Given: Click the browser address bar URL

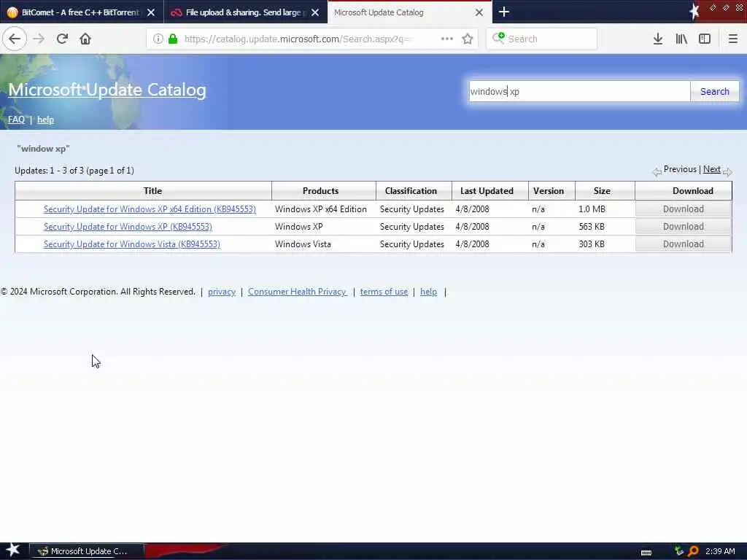Looking at the screenshot, I should [296, 39].
